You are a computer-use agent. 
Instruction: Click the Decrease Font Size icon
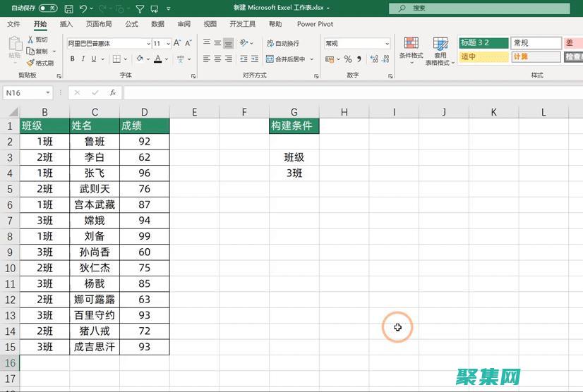coord(188,43)
